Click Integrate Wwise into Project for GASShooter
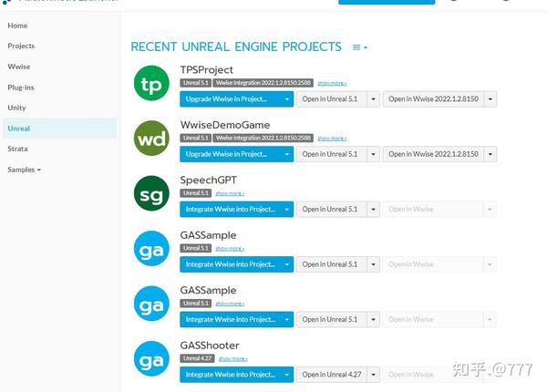The height and width of the screenshot is (392, 547). [231, 375]
